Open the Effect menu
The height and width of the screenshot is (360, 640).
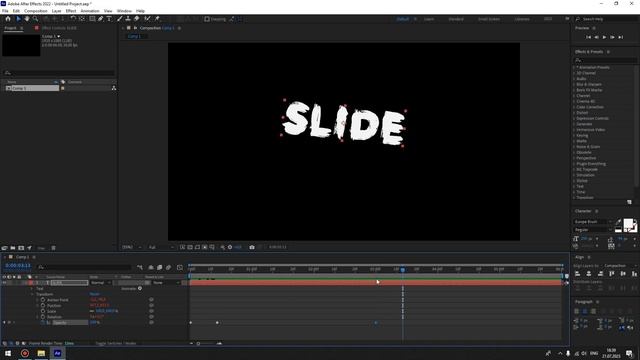[x=71, y=11]
